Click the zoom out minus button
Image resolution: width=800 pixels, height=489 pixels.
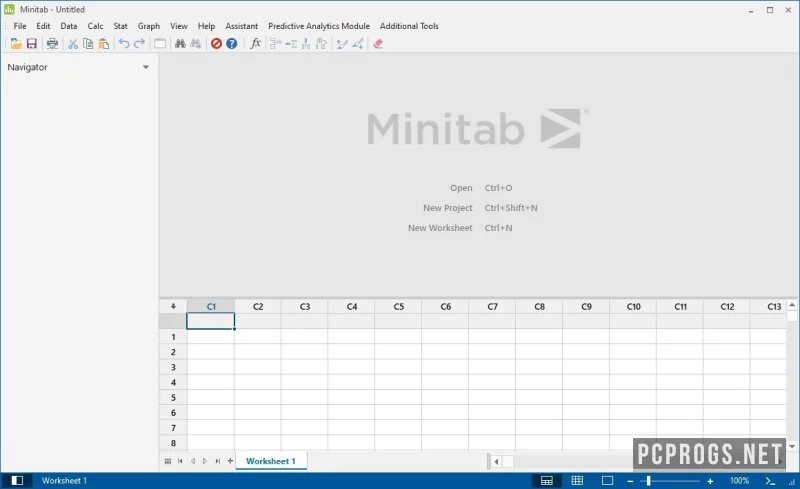pos(630,481)
